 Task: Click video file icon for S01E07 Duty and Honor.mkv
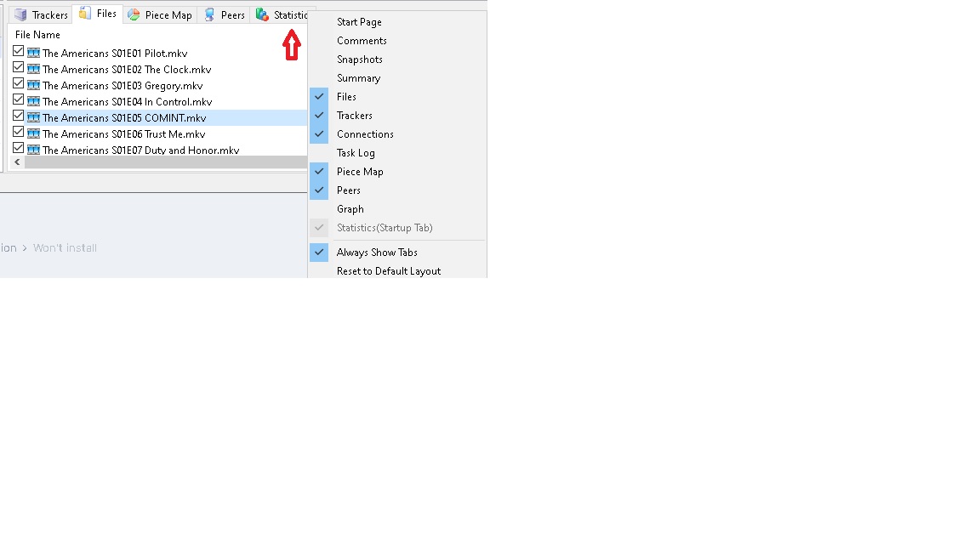(34, 150)
